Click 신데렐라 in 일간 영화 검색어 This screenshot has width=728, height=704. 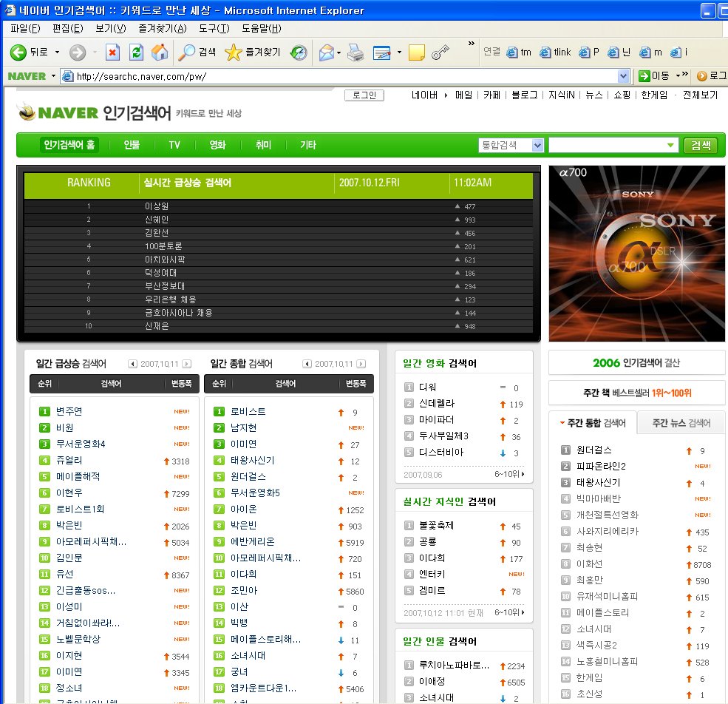pos(436,403)
